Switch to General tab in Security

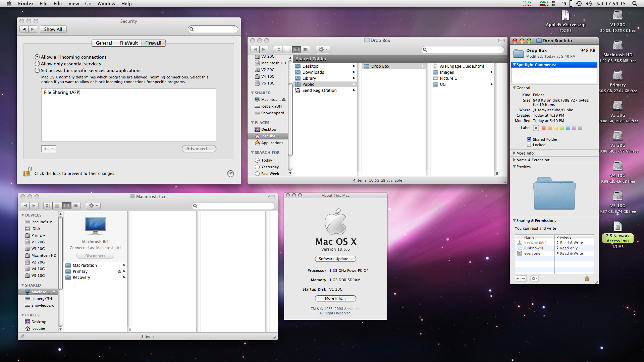coord(104,43)
